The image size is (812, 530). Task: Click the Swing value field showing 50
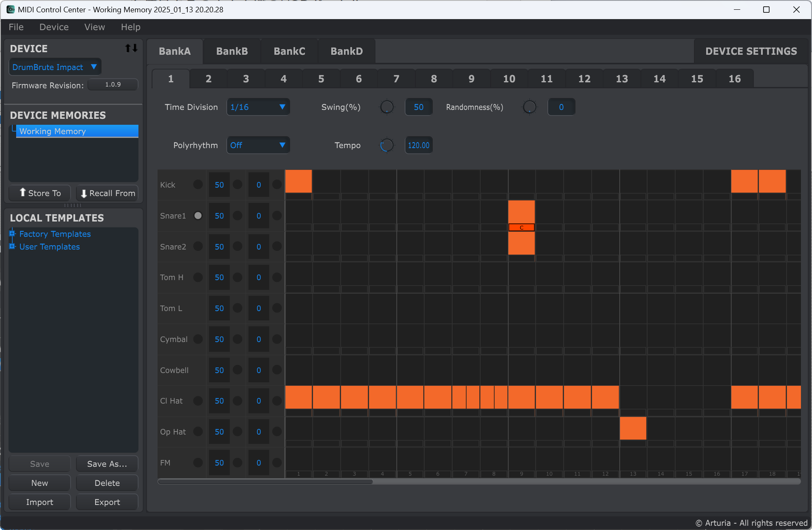(x=419, y=107)
